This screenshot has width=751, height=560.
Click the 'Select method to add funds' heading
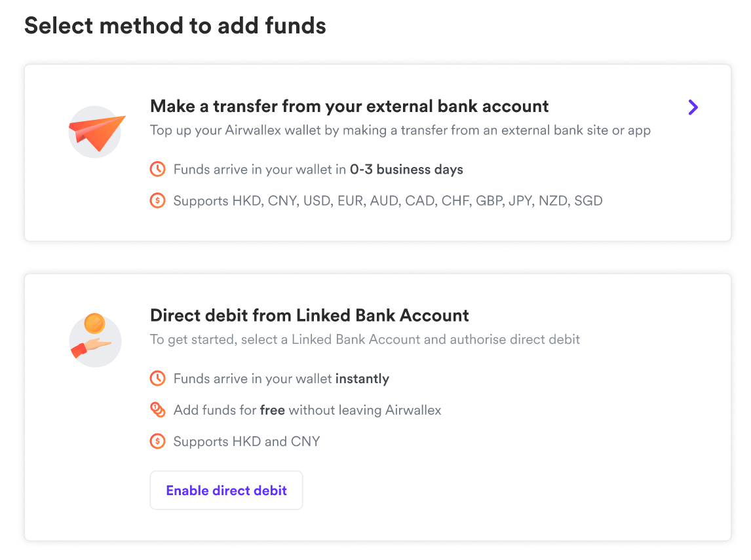175,26
